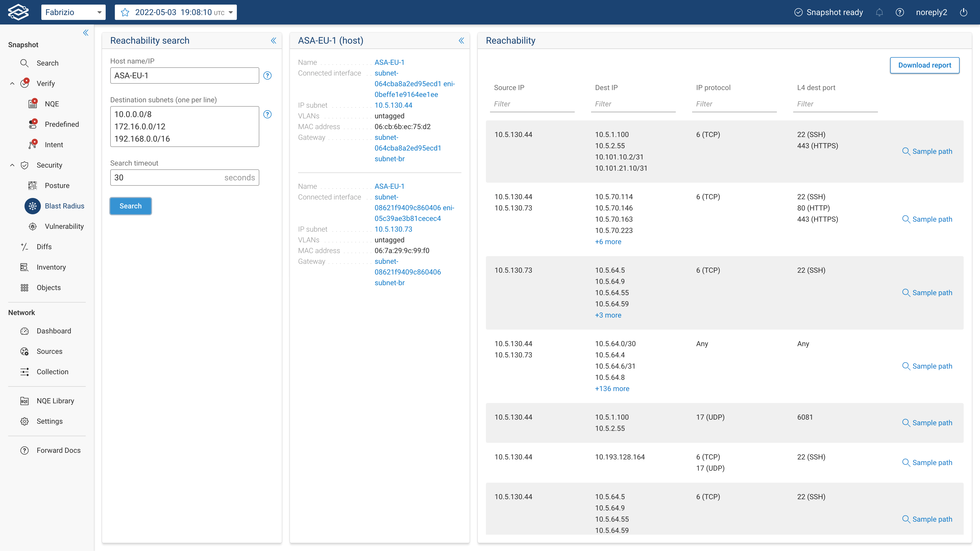Collapse the left navigation sidebar

(x=85, y=33)
